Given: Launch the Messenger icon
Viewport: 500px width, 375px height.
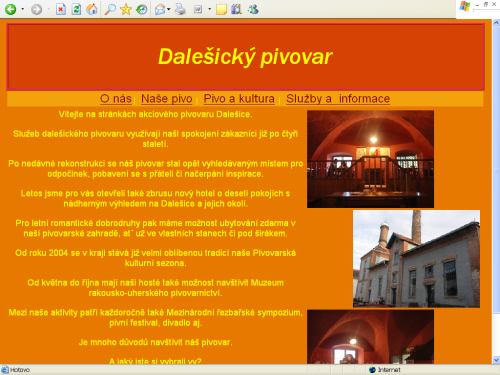Looking at the screenshot, I should coord(253,9).
